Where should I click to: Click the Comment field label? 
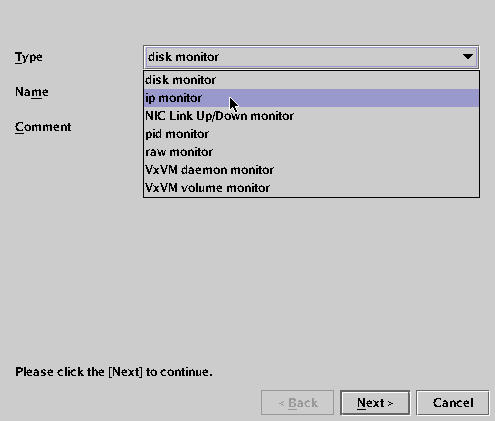tap(43, 127)
